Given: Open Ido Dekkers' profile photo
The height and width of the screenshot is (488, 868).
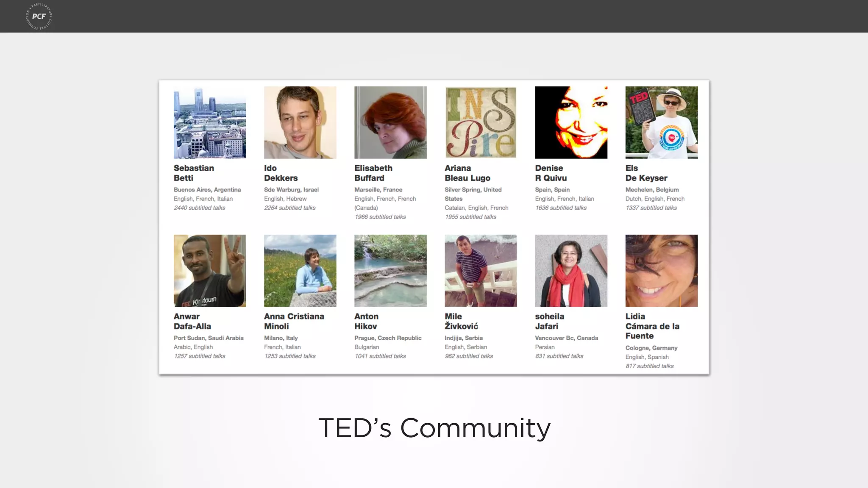Looking at the screenshot, I should (x=300, y=122).
